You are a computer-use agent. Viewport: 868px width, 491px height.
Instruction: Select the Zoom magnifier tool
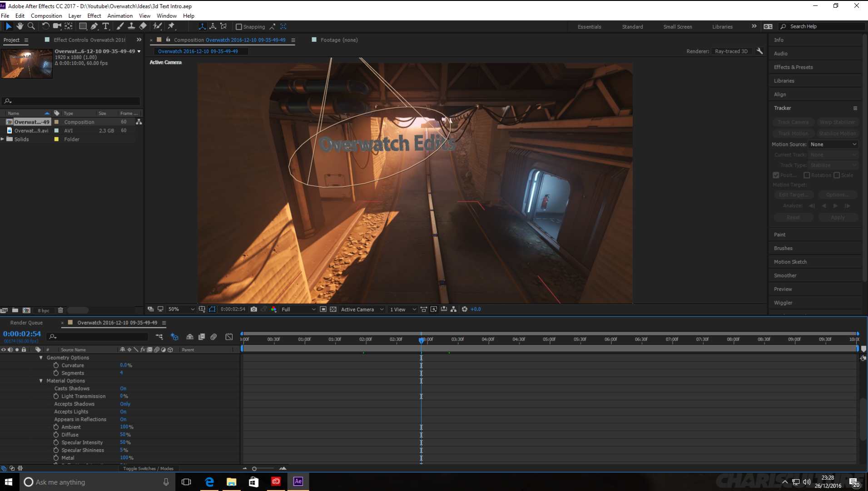coord(31,26)
